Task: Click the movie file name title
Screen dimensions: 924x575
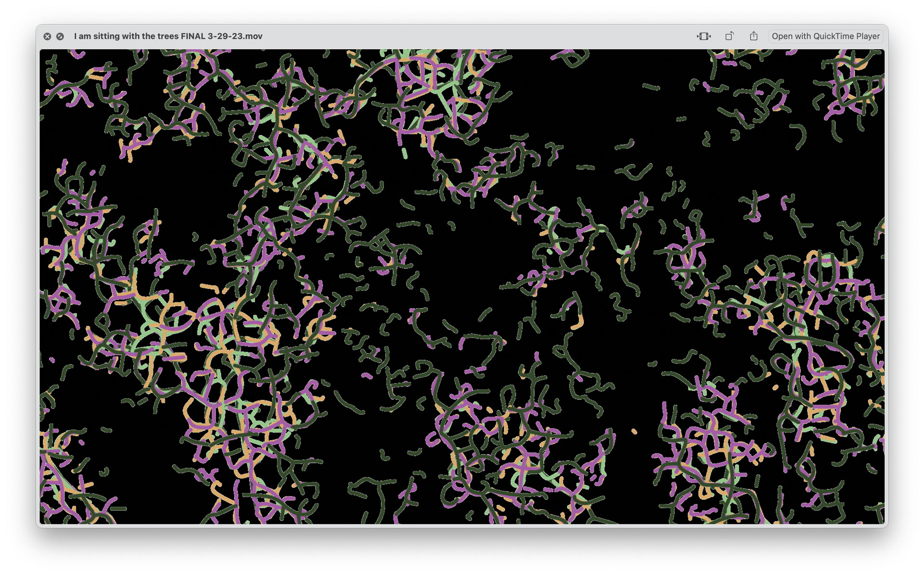Action: tap(168, 36)
